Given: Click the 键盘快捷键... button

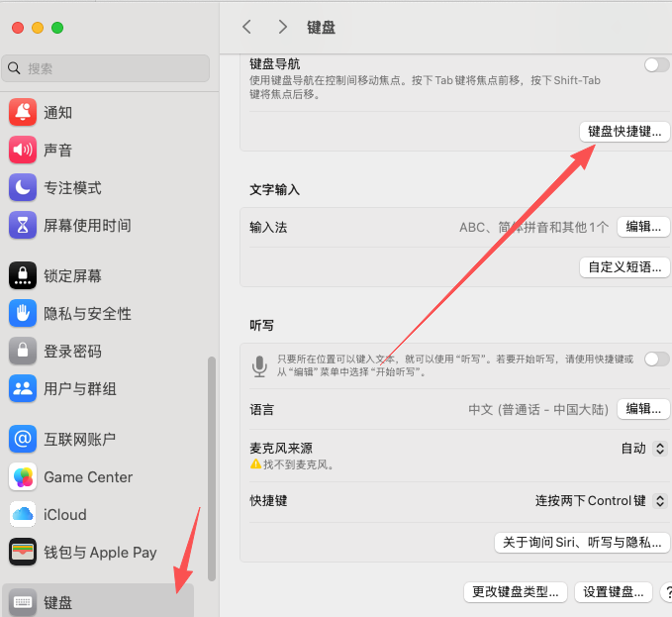Looking at the screenshot, I should tap(624, 132).
